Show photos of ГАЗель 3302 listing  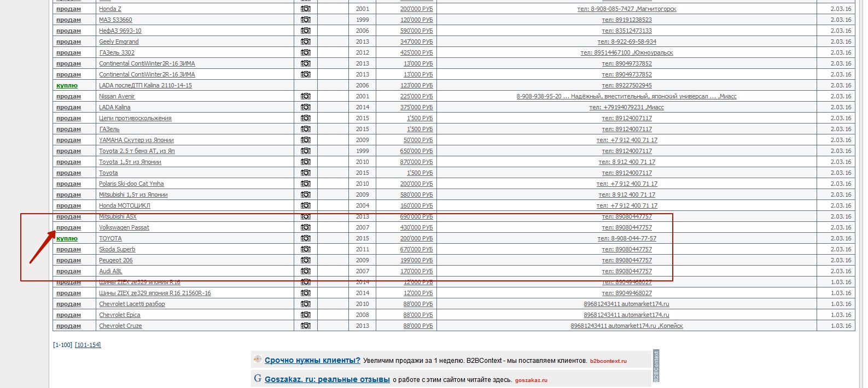(306, 52)
